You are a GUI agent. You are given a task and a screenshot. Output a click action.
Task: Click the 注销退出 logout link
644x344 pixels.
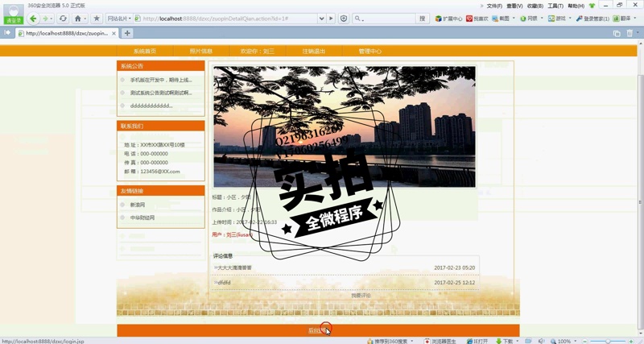click(x=313, y=51)
